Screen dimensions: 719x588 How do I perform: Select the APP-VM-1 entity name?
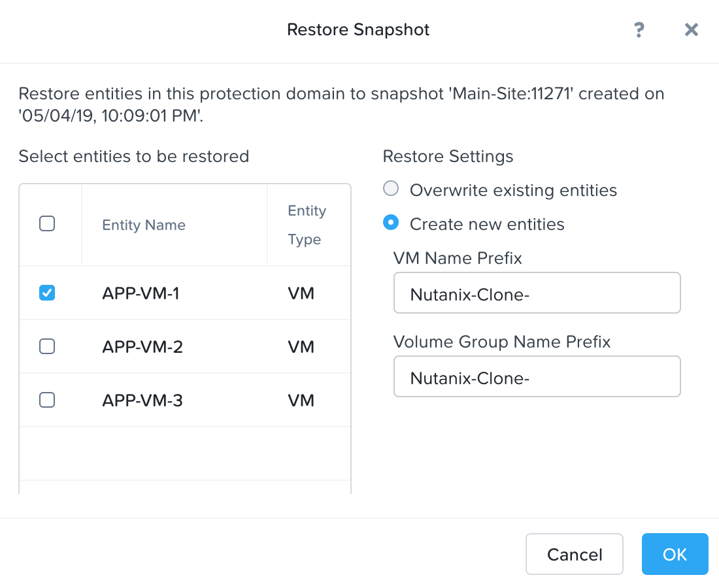pos(141,293)
